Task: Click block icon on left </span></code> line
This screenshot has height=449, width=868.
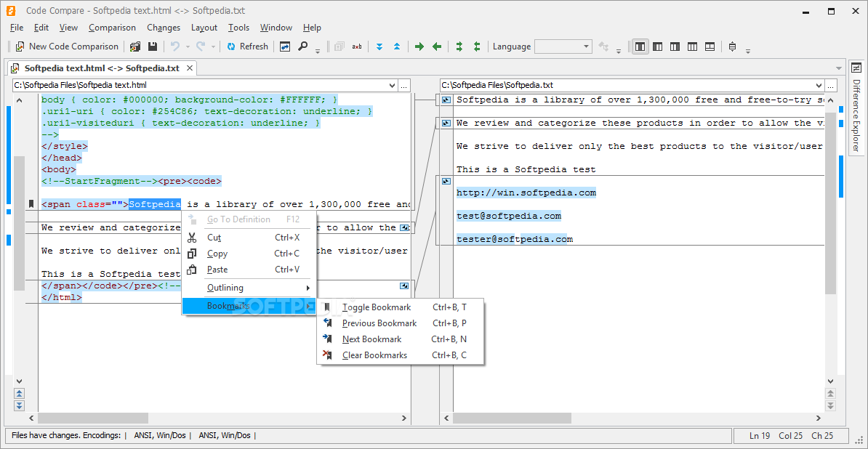Action: click(x=404, y=286)
